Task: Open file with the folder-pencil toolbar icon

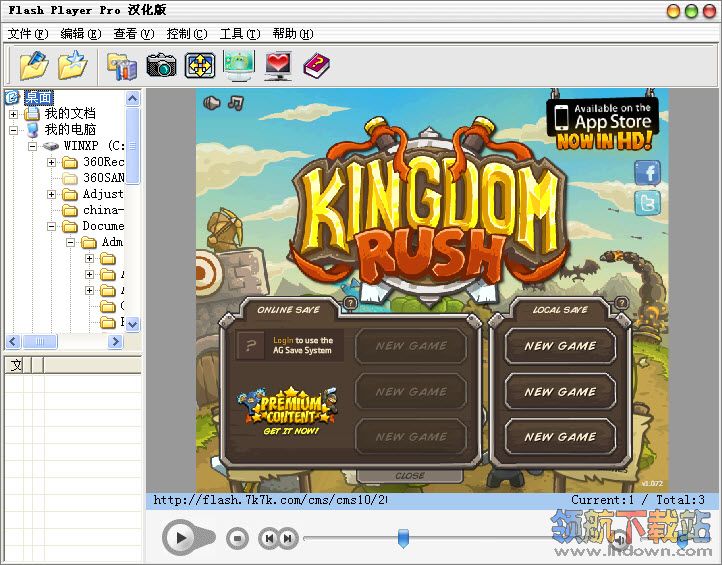Action: (34, 65)
